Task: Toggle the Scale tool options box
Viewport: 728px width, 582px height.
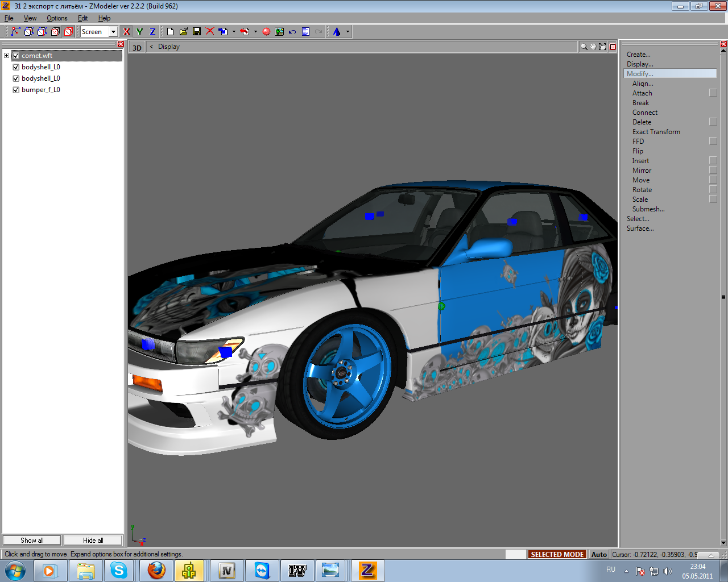Action: [x=713, y=199]
